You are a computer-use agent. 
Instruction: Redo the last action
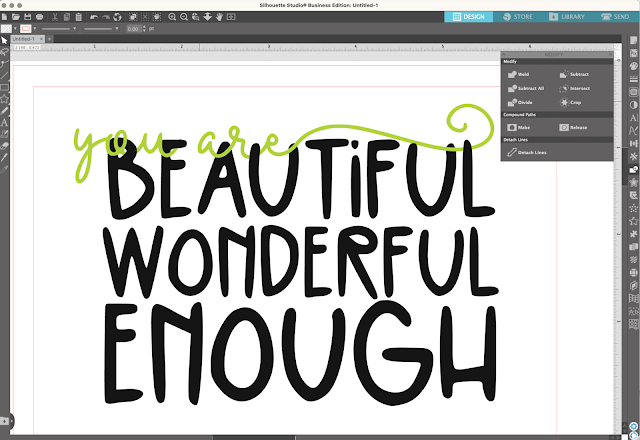point(106,17)
